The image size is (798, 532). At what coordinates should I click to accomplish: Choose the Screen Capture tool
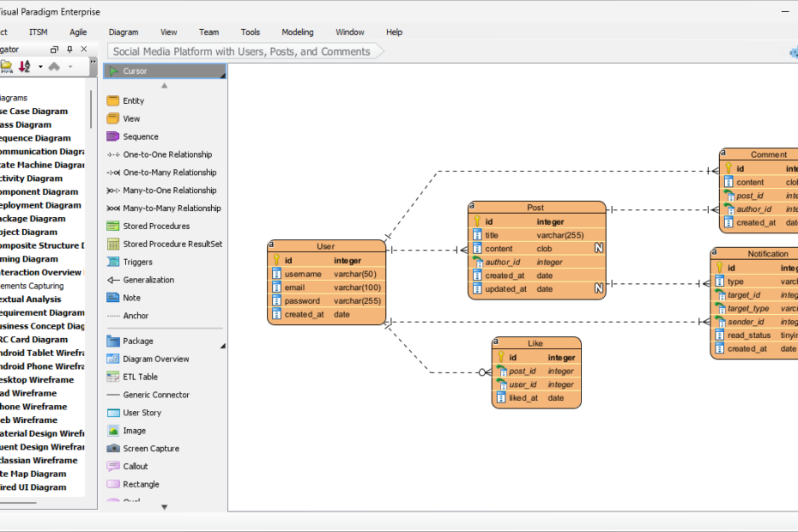[150, 449]
